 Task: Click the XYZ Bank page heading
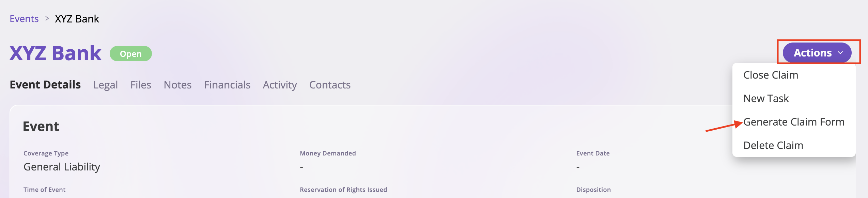click(56, 53)
